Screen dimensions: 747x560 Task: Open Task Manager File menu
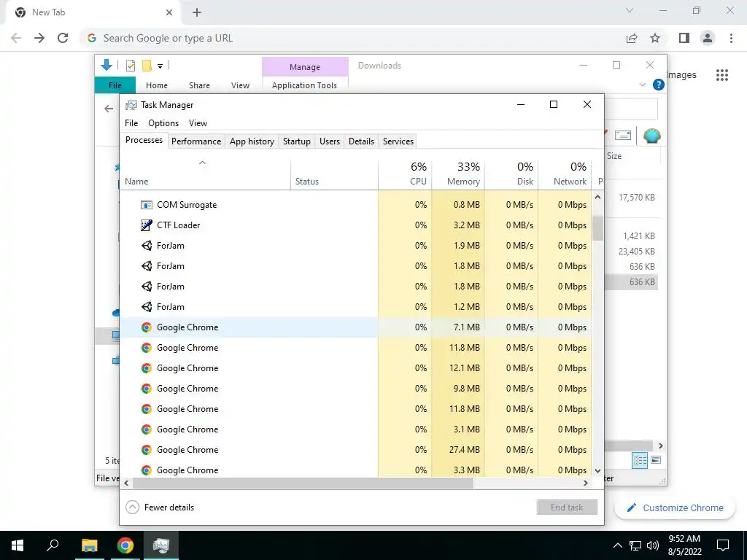[x=131, y=122]
